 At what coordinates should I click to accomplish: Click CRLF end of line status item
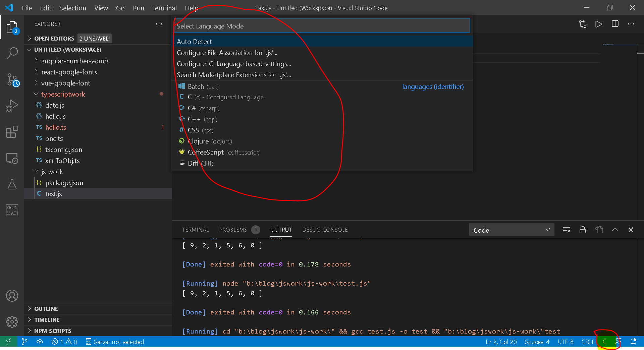[x=588, y=342]
